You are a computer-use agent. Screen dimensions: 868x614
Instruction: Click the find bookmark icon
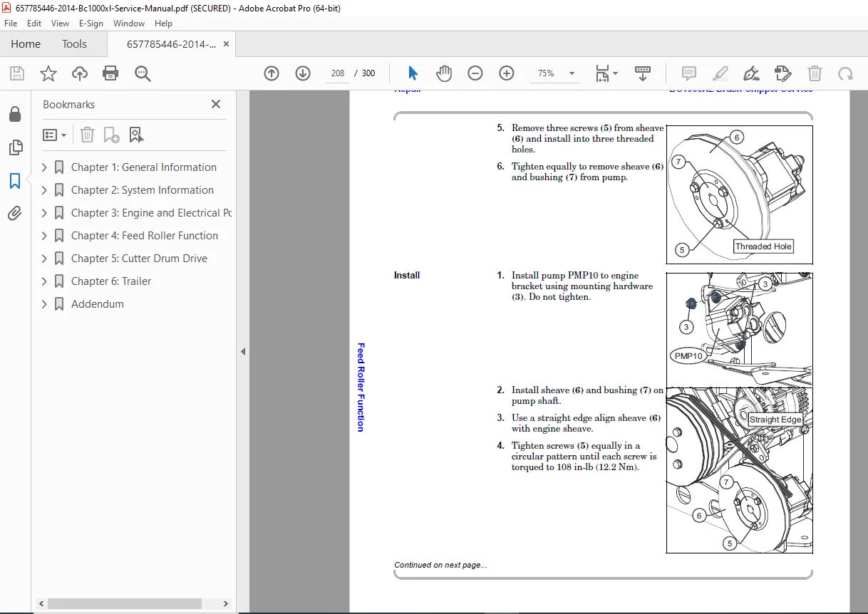(x=137, y=135)
